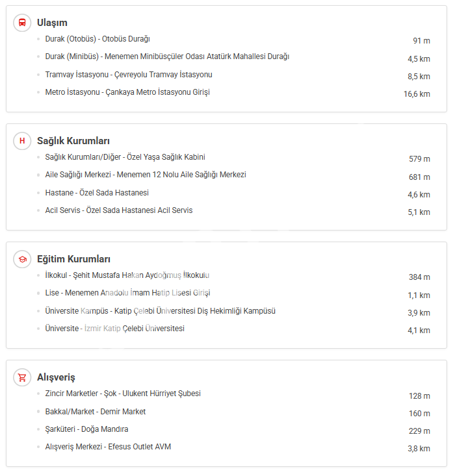
Task: Open Katip Çelebi Diş Hekimliği Kampüsü entry
Action: (x=161, y=311)
